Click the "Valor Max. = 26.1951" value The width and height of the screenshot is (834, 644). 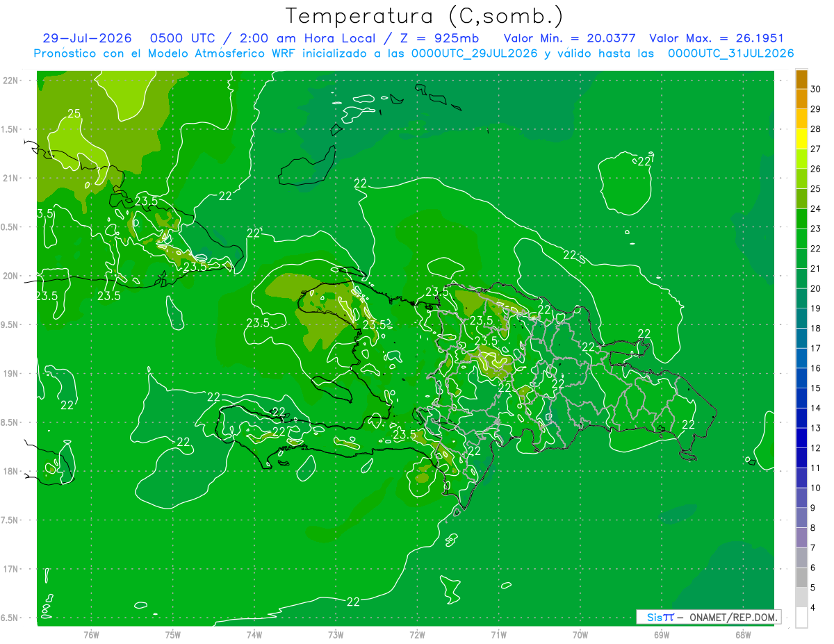tap(716, 38)
